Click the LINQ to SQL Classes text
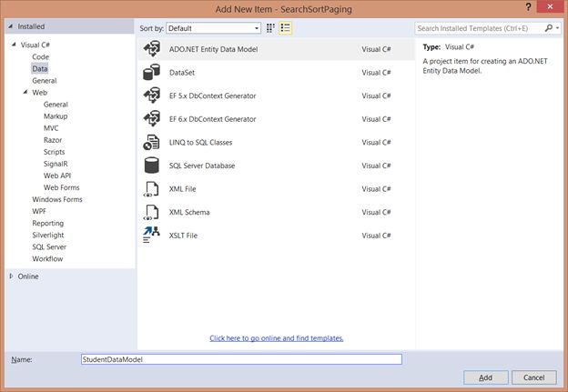Image resolution: width=568 pixels, height=392 pixels. (200, 142)
